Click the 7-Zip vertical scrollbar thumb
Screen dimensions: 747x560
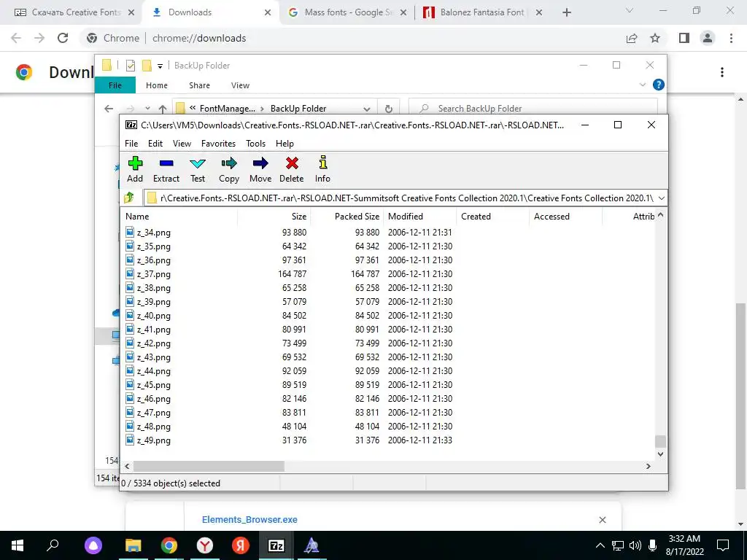660,441
